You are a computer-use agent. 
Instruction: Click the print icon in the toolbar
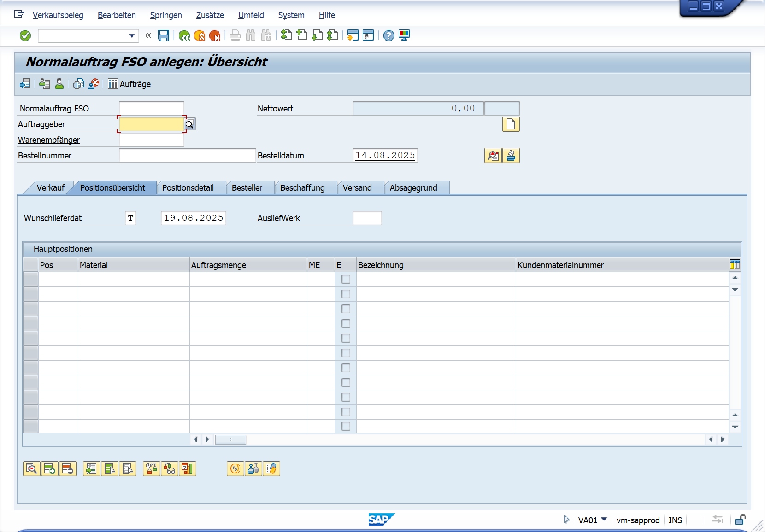coord(235,35)
